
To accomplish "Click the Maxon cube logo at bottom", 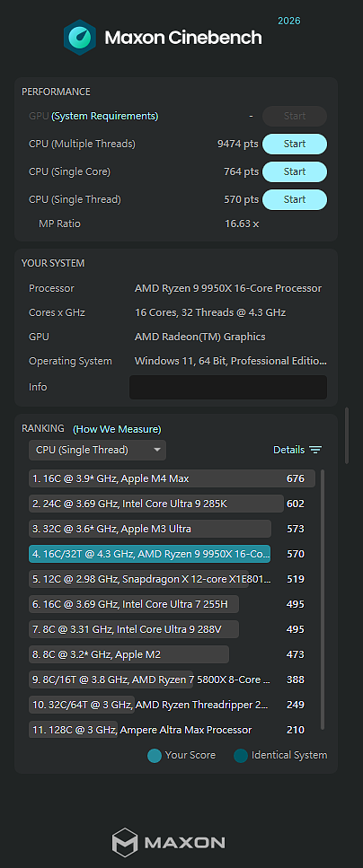I will 125,843.
